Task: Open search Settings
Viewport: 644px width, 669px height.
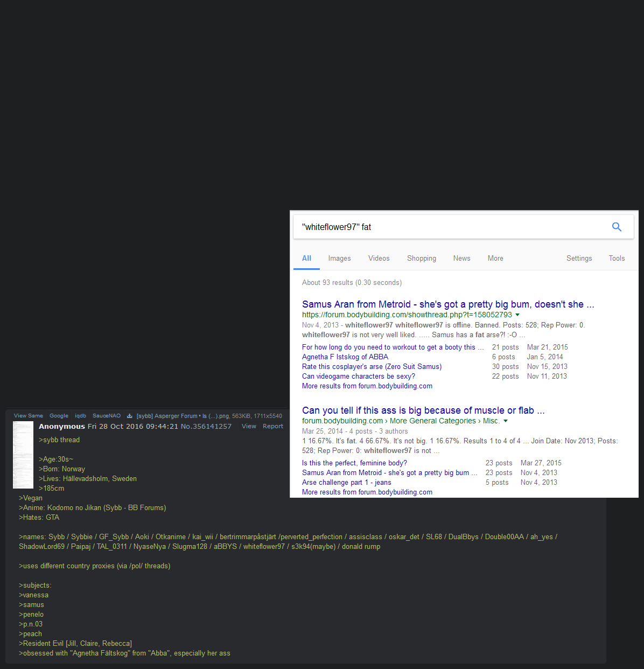Action: pos(579,259)
